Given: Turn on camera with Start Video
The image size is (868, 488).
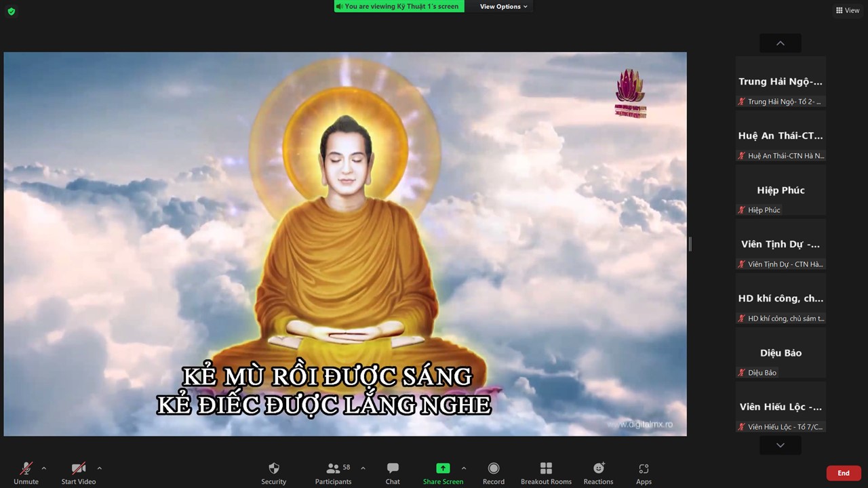Looking at the screenshot, I should point(79,472).
